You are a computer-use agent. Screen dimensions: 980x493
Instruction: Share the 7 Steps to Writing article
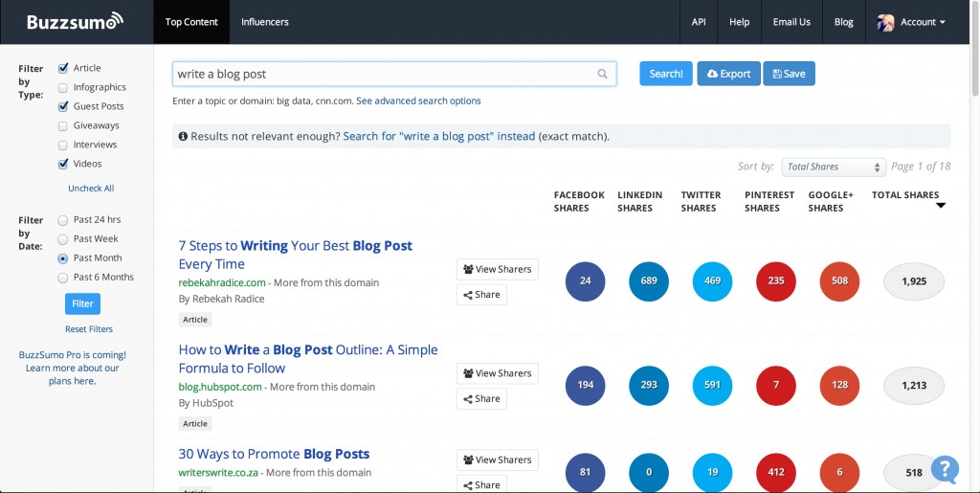click(482, 295)
